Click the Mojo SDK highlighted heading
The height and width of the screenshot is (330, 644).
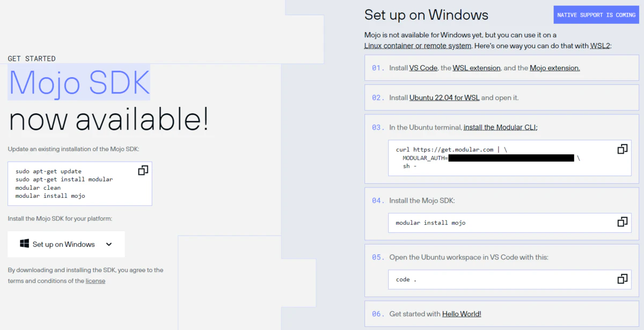click(x=79, y=83)
